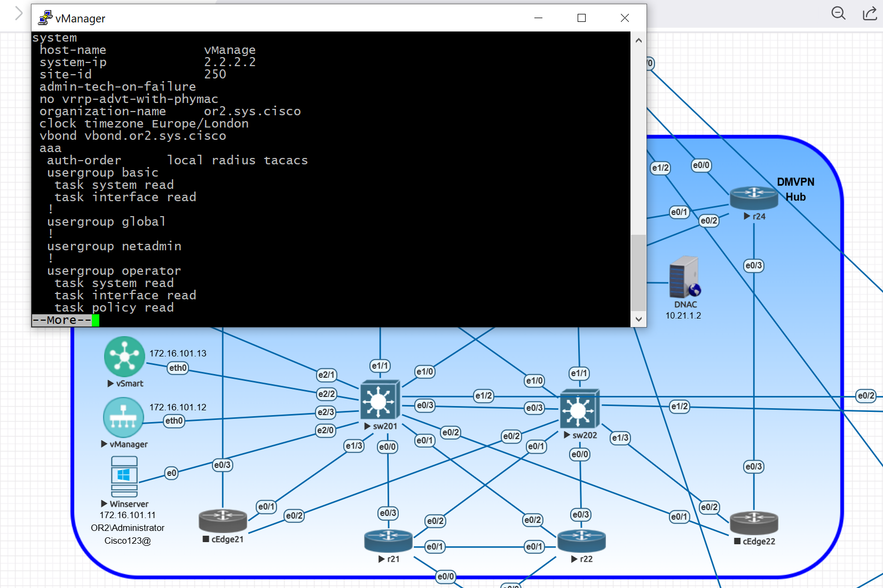Click the terminal vertical scrollbar thumb
Screen dimensions: 883x588
click(x=638, y=272)
